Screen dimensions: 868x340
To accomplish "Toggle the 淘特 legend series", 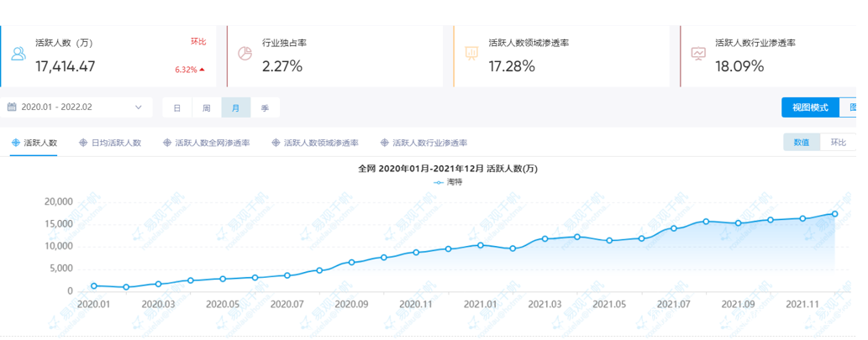I will pos(448,182).
